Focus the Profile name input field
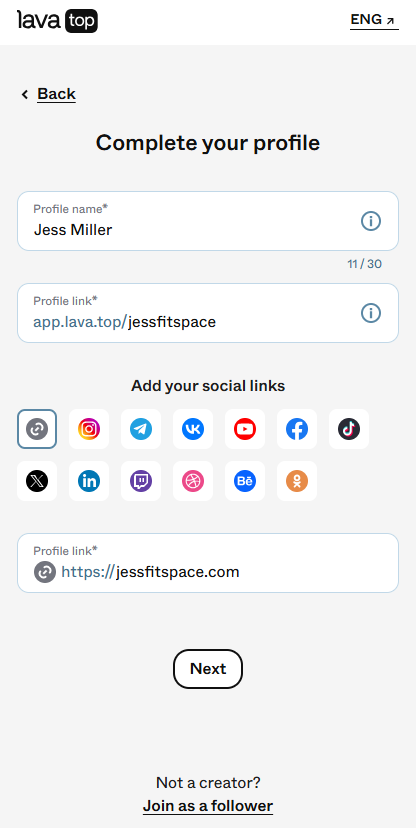416x828 pixels. (x=208, y=221)
